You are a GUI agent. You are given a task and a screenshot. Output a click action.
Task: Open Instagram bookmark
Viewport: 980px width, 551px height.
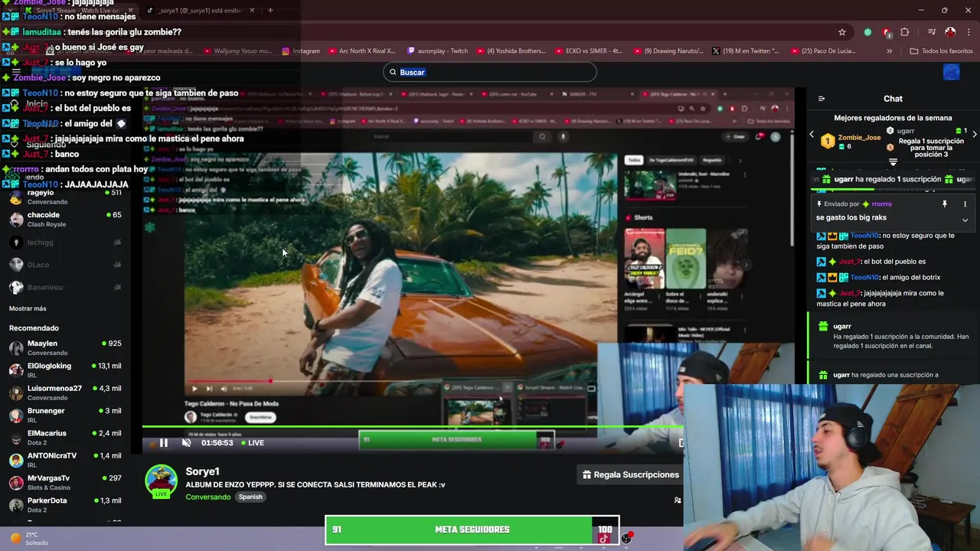(301, 51)
